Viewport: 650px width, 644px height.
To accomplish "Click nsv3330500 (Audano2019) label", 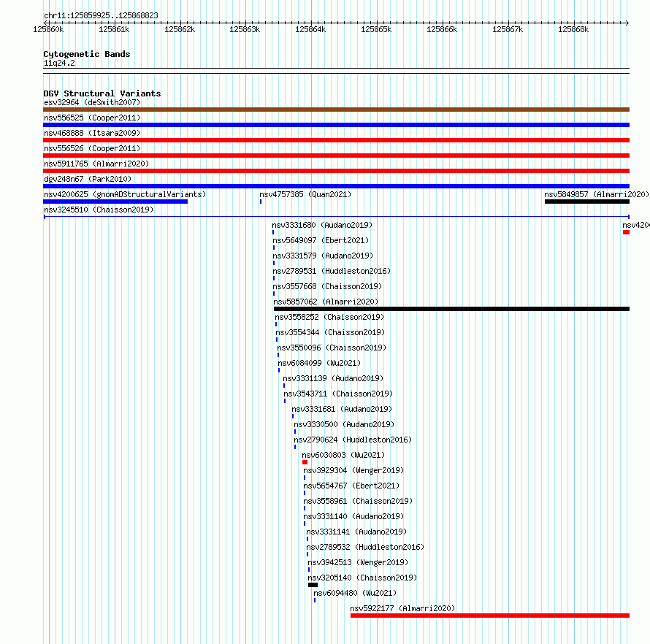I will (x=344, y=424).
